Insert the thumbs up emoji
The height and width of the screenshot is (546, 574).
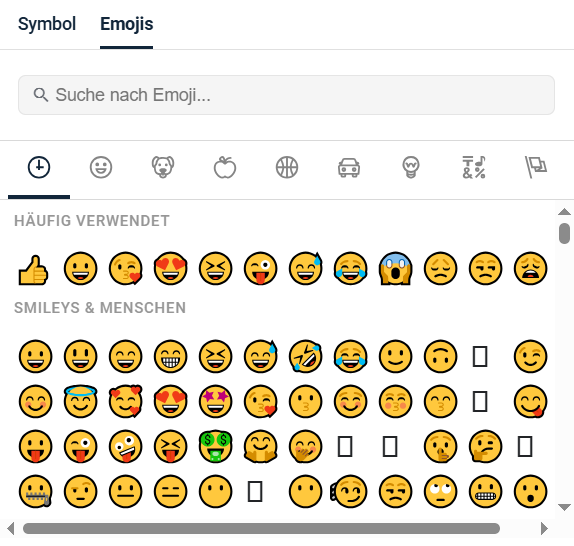coord(33,270)
